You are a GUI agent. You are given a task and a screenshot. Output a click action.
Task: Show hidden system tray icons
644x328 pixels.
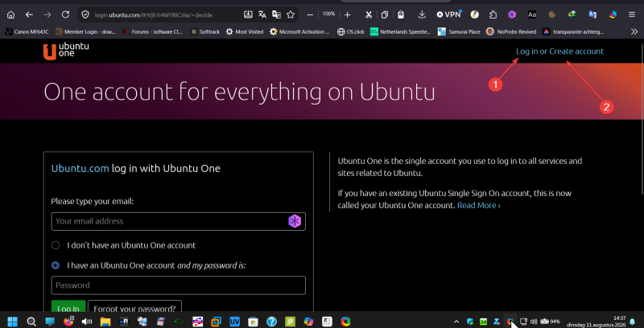click(456, 322)
